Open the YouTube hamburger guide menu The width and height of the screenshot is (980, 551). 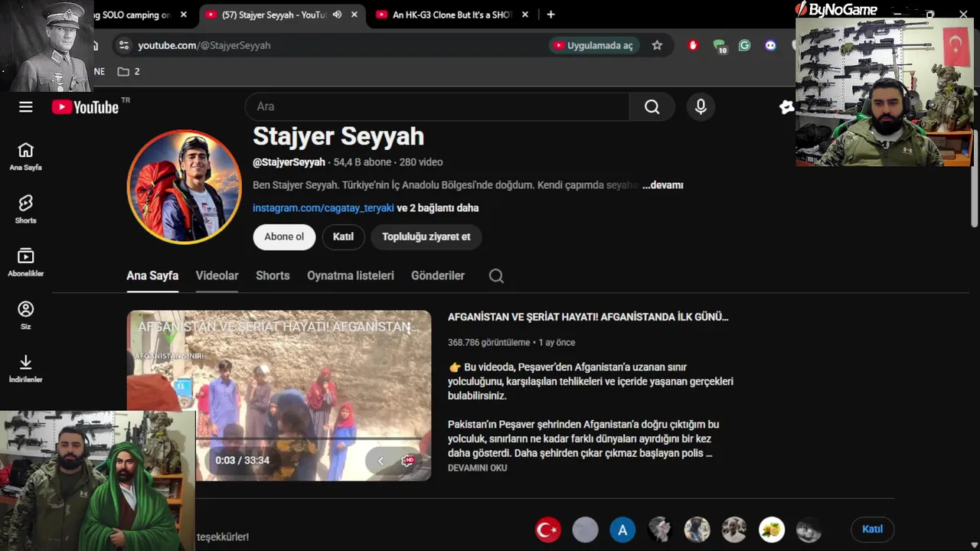click(26, 107)
